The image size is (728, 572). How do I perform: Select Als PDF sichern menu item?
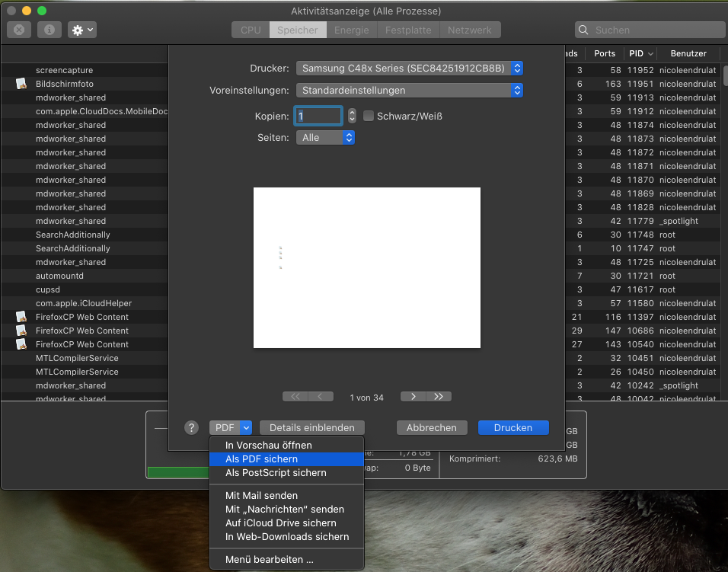261,459
